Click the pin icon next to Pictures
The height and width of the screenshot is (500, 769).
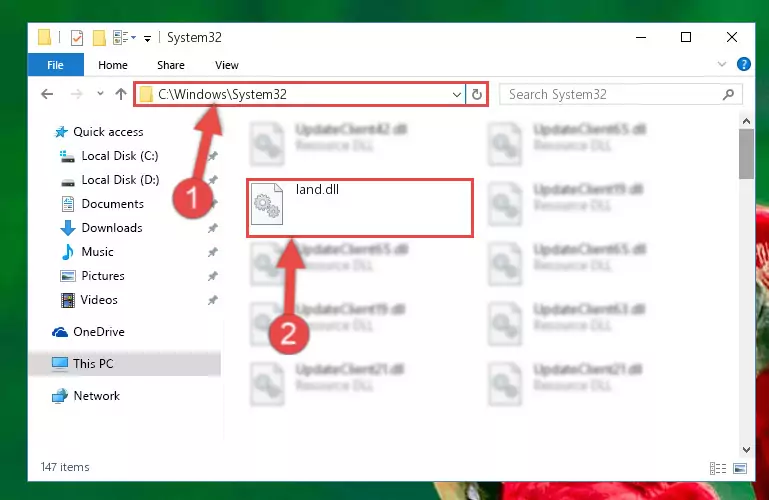(x=212, y=276)
